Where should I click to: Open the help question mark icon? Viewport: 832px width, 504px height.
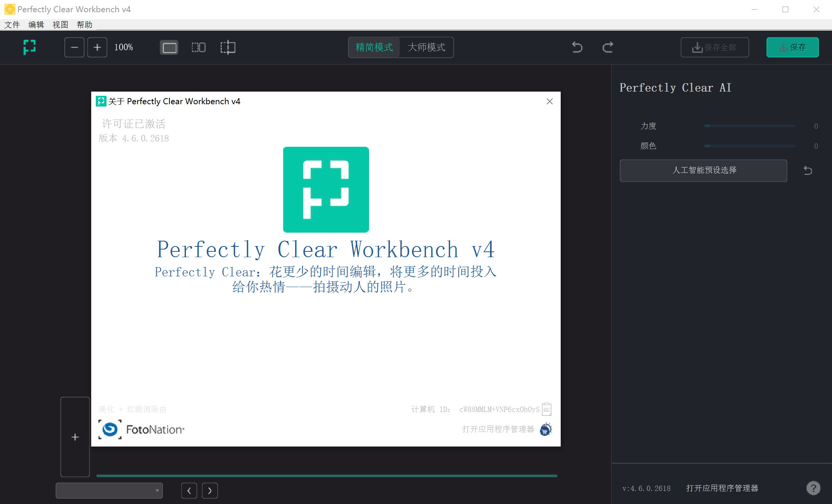click(813, 488)
